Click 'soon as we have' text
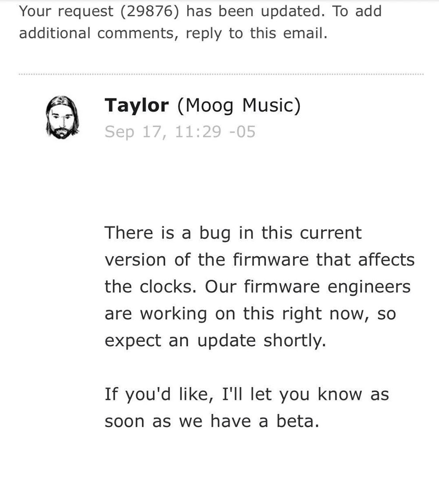 180,421
